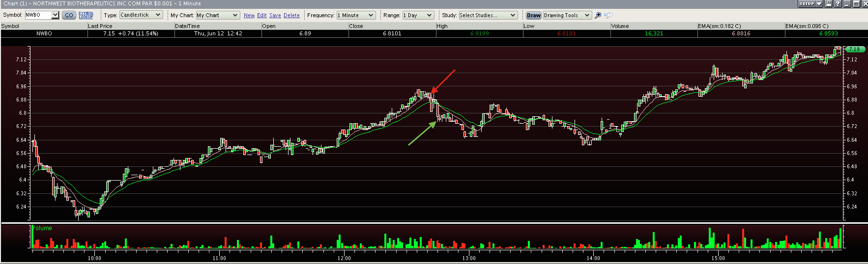Click the 6.96 left price axis label
Viewport: 868px width, 264px height.
click(21, 86)
